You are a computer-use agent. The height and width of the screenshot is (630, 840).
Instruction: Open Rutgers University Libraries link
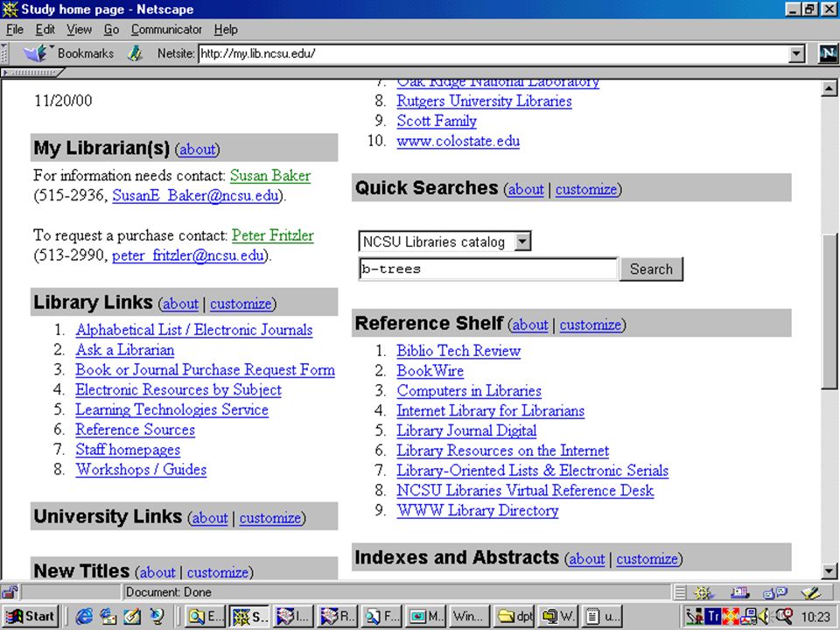tap(484, 101)
